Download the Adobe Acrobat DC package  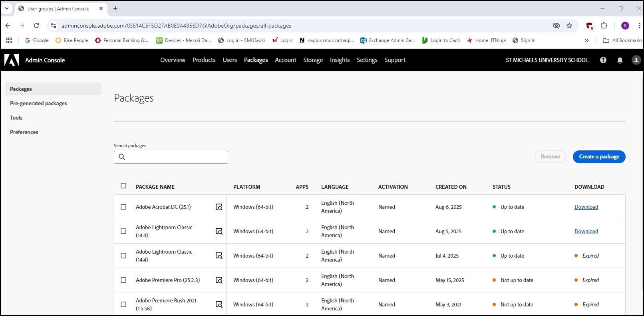click(x=586, y=207)
